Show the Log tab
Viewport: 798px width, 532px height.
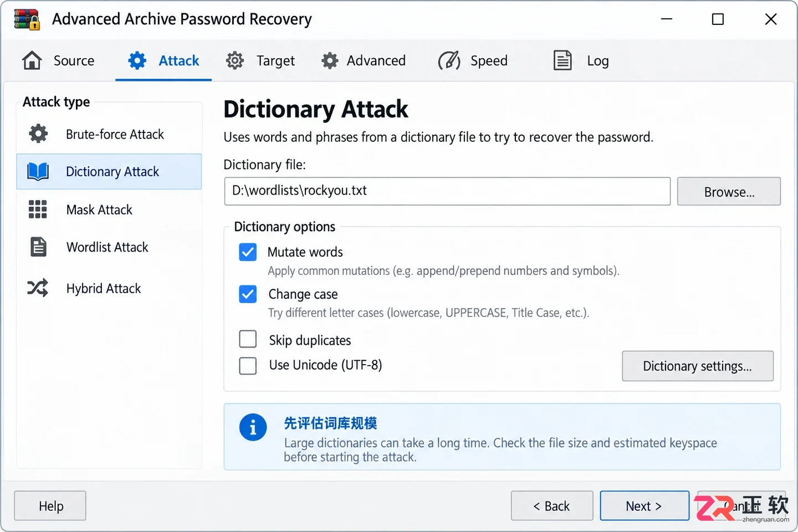pos(581,60)
